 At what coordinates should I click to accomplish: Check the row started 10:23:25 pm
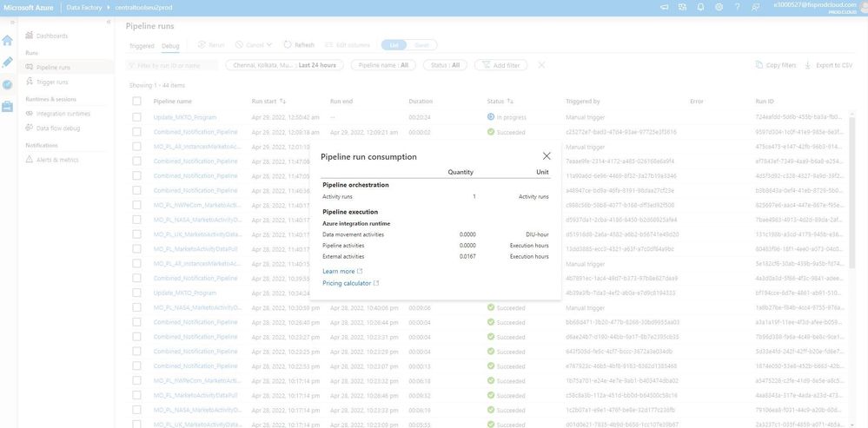[x=136, y=351]
